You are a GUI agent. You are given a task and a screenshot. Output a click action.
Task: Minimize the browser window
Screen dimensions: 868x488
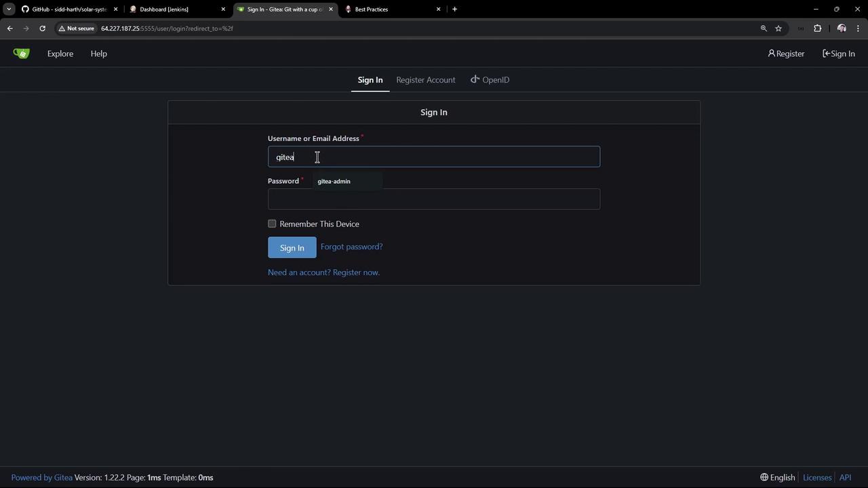(x=816, y=9)
